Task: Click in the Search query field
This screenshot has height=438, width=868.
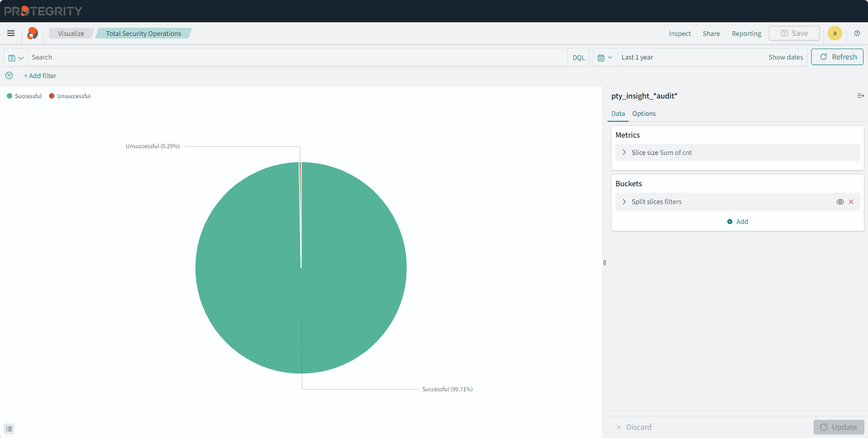Action: pos(295,57)
